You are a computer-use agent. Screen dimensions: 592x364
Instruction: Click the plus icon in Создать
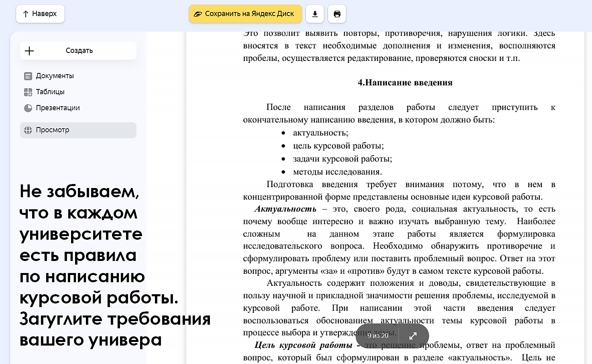[29, 51]
